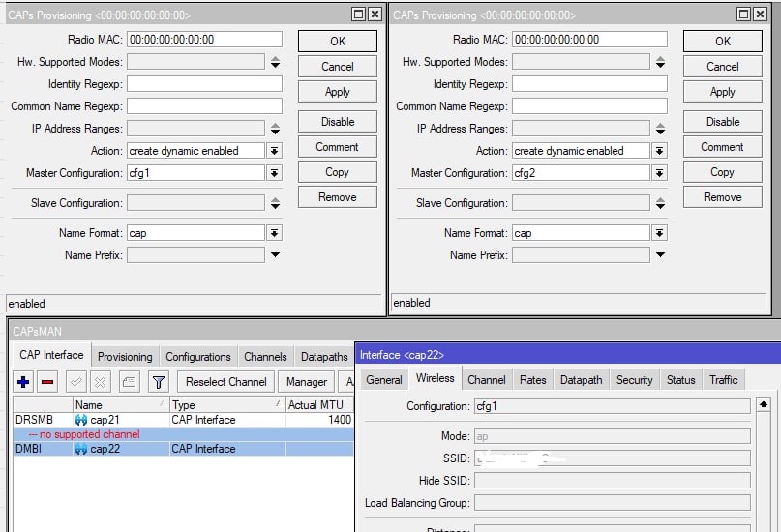
Task: Open Rates tab in Interface cap22
Action: pyautogui.click(x=533, y=380)
